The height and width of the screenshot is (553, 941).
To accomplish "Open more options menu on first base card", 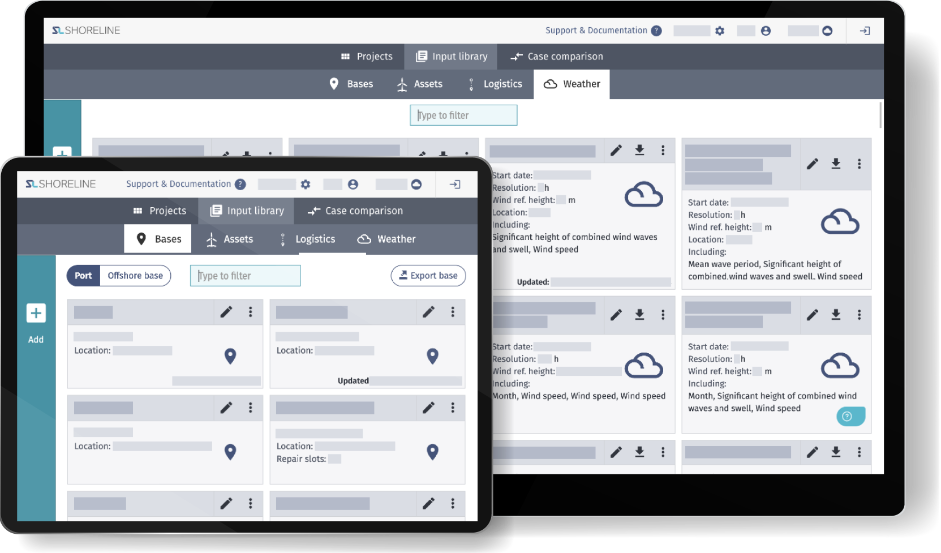I will (x=250, y=312).
